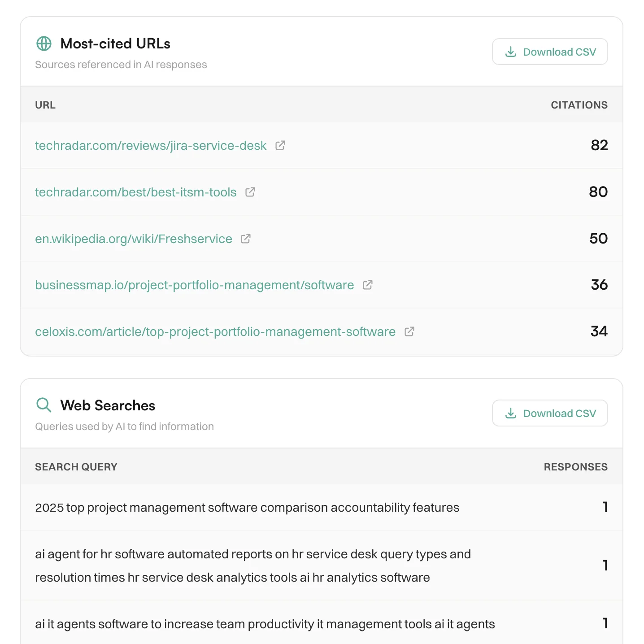Click the external link icon for jira-service-desk URL

point(281,145)
